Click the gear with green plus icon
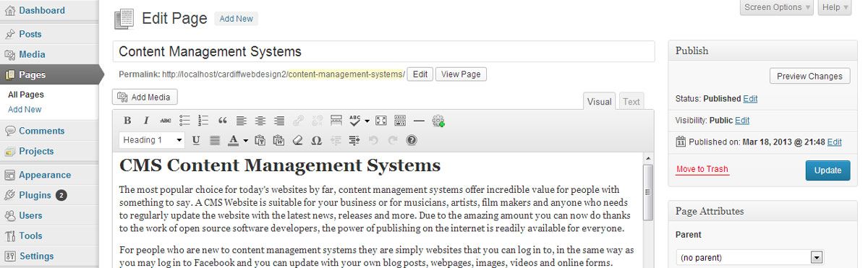Viewport: 868px width, 268px height. click(x=438, y=121)
